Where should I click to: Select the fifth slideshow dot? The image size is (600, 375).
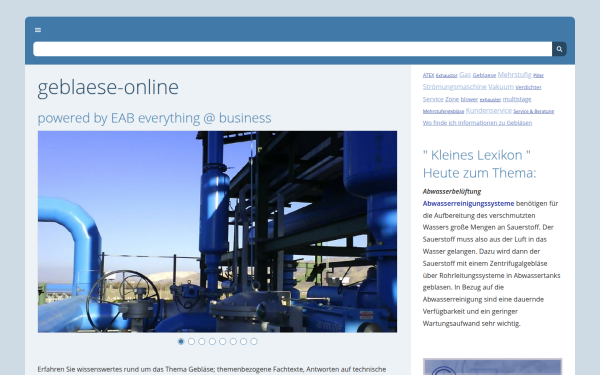[x=222, y=341]
